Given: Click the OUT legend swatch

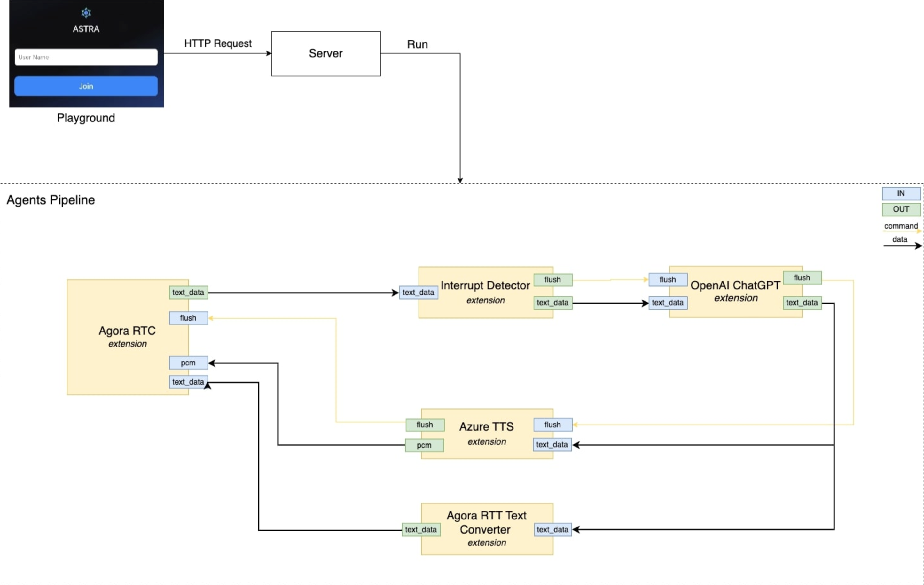Looking at the screenshot, I should click(901, 209).
